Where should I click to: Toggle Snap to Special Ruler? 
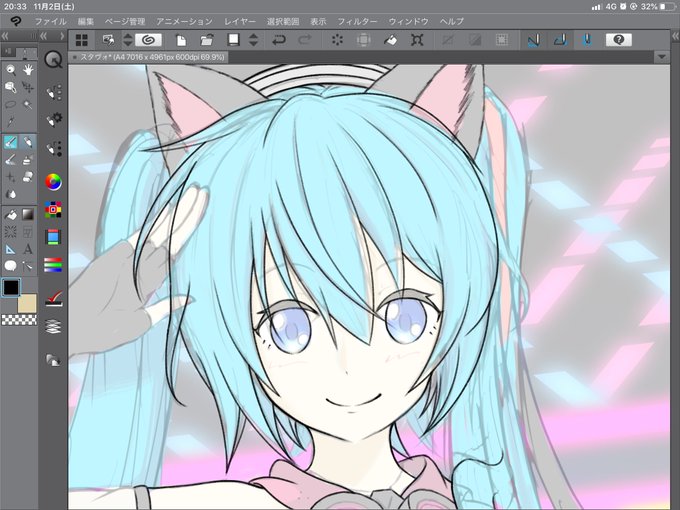point(560,40)
